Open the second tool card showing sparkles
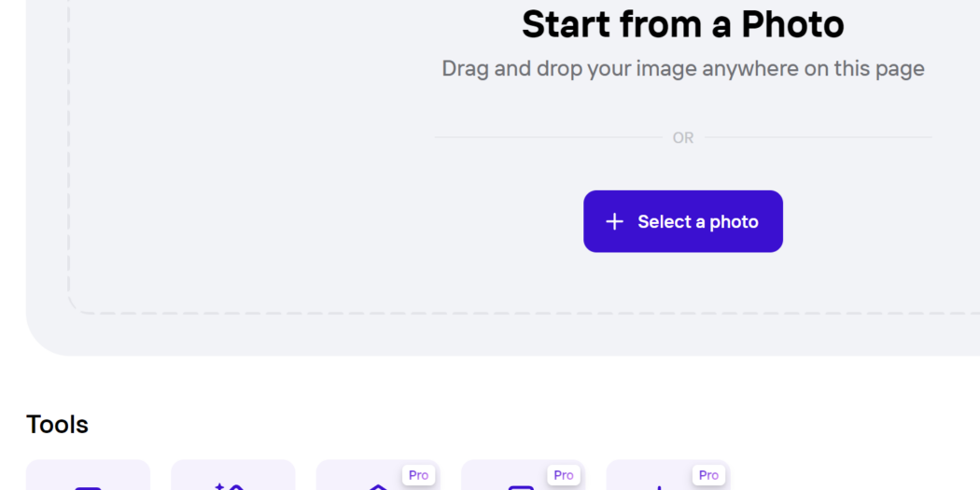Viewport: 980px width, 490px height. [233, 475]
